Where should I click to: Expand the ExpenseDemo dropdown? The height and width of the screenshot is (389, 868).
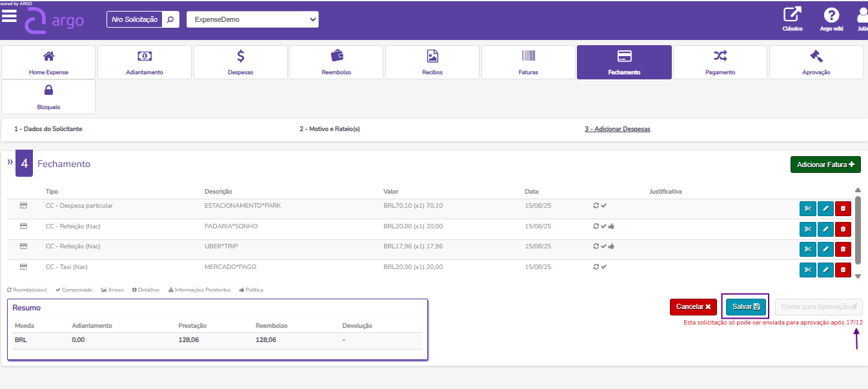pyautogui.click(x=252, y=20)
